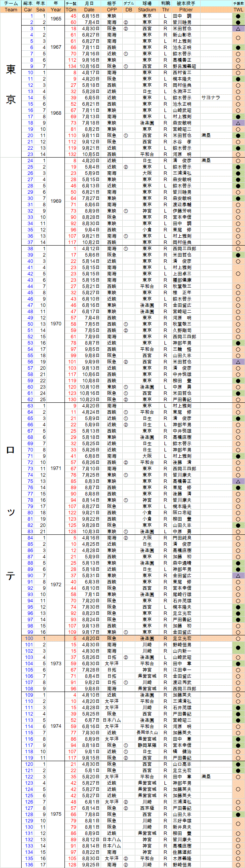245x868 pixels.
Task: Click pitcher name 阪口忠昭
Action: pos(182,513)
